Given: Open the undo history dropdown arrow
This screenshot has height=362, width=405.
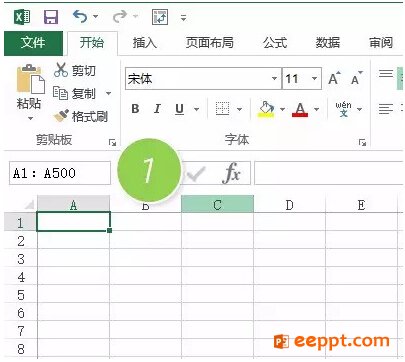Looking at the screenshot, I should coord(95,16).
